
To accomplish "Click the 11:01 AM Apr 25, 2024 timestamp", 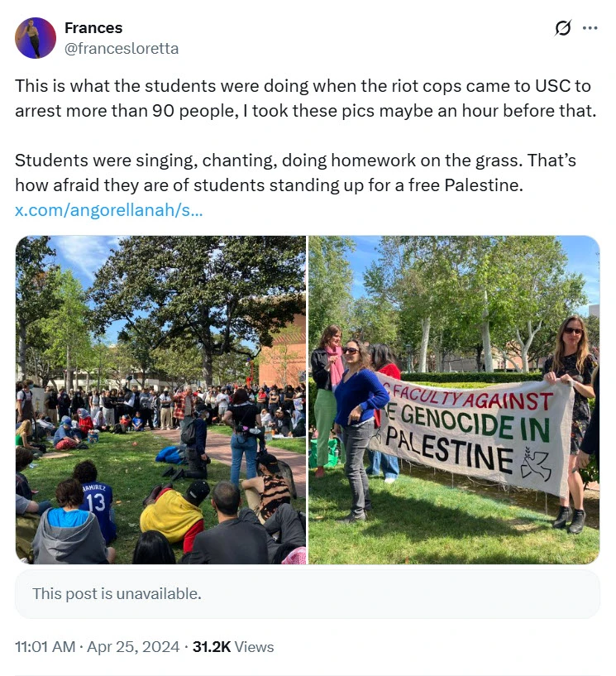I will click(x=97, y=647).
